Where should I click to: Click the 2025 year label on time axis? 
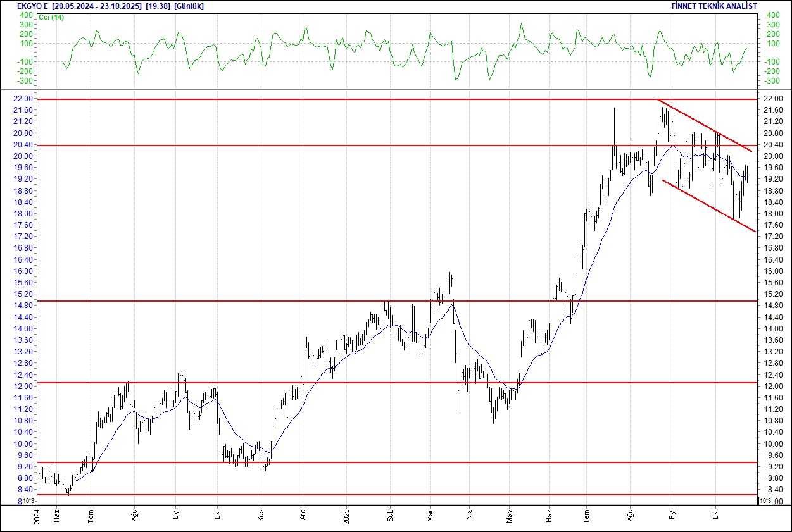click(x=346, y=516)
